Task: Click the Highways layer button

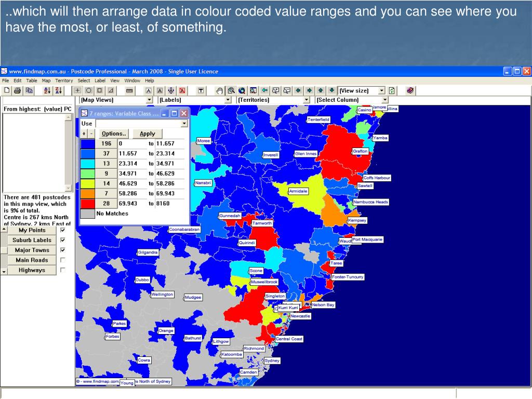Action: [32, 270]
